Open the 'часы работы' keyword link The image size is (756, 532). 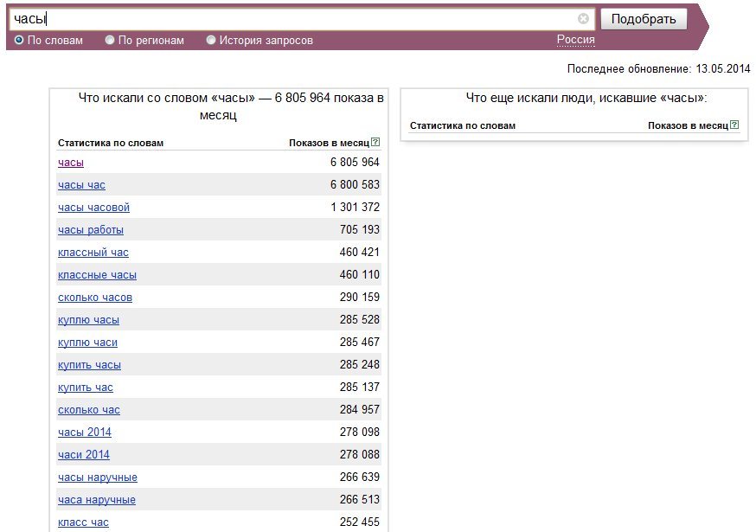(x=91, y=230)
